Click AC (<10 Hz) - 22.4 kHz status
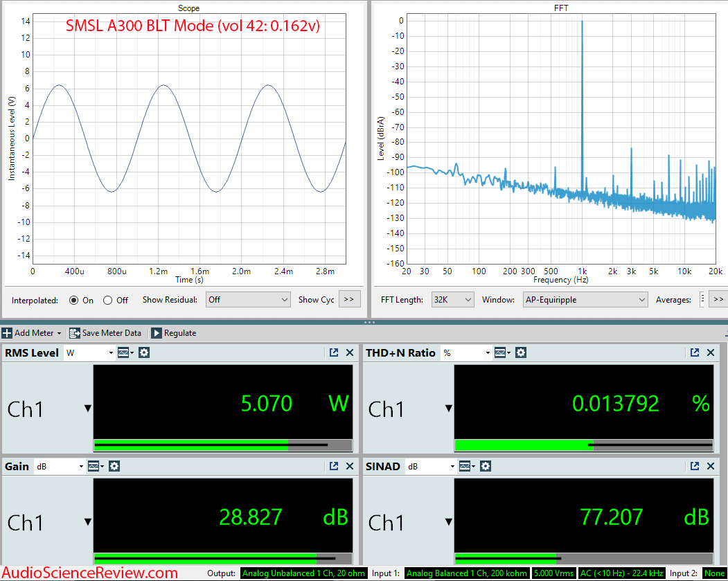 pos(622,573)
